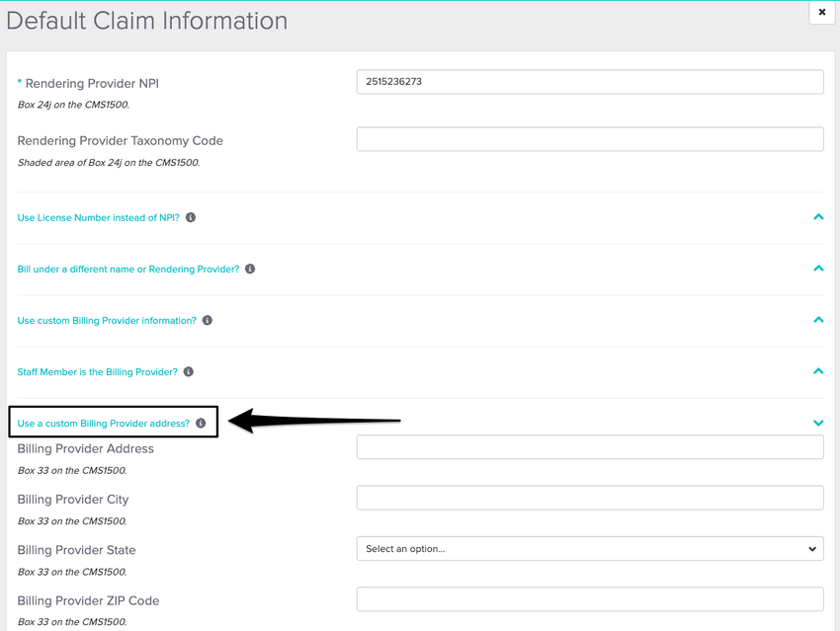The image size is (840, 631).
Task: Close the Default Claim Information dialog
Action: click(821, 13)
